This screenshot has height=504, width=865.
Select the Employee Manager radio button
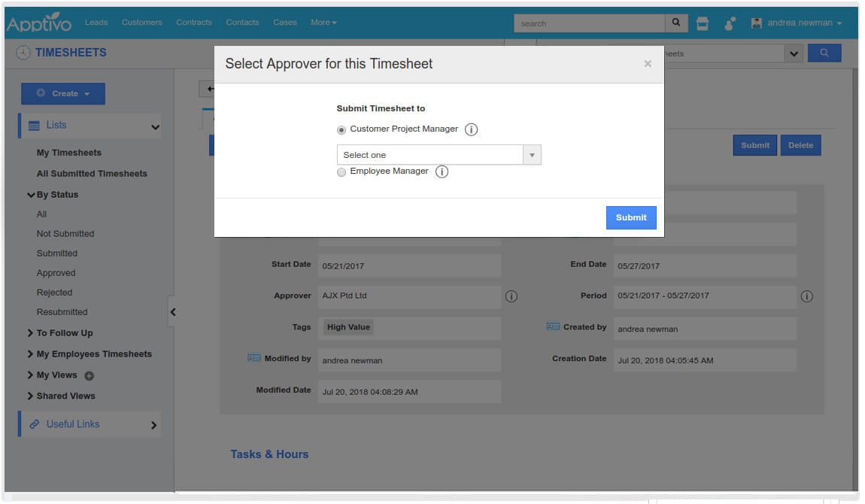[341, 172]
